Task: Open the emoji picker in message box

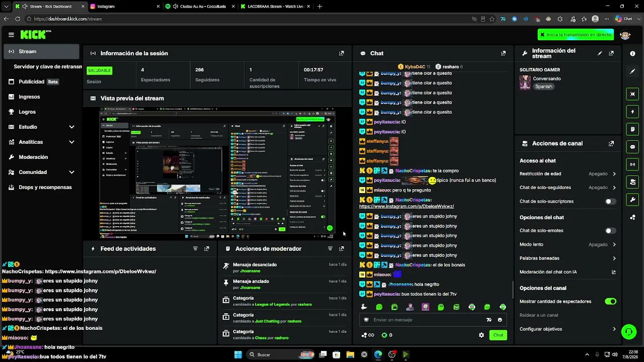Action: (500, 320)
